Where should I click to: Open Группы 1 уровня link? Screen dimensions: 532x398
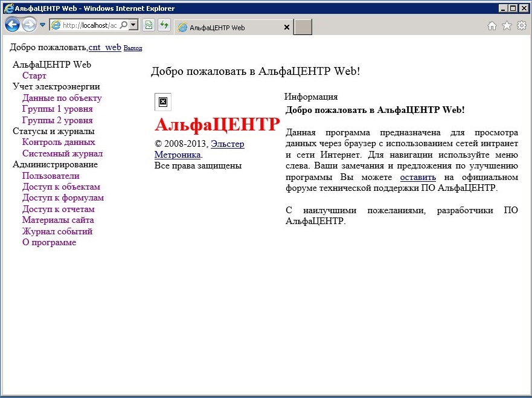pos(57,109)
